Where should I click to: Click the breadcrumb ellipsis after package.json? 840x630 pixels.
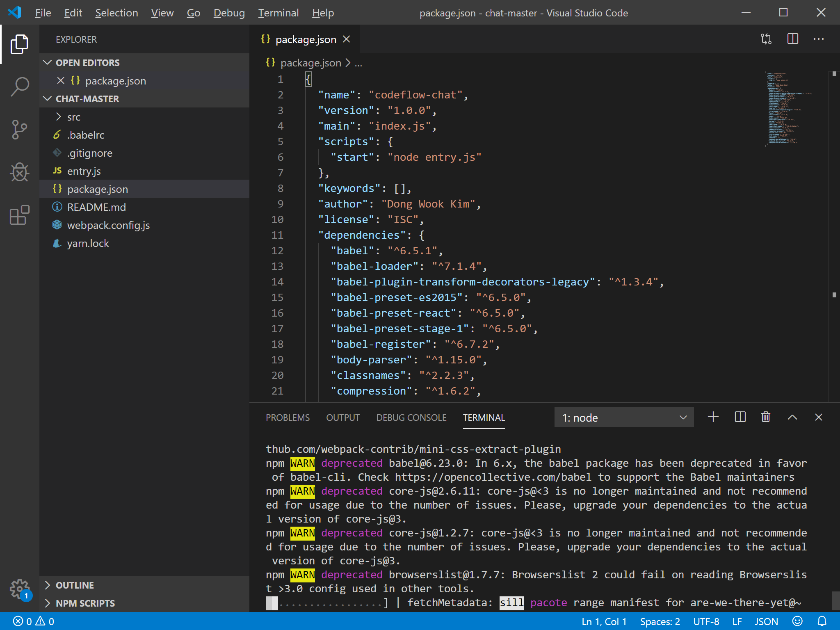[358, 63]
